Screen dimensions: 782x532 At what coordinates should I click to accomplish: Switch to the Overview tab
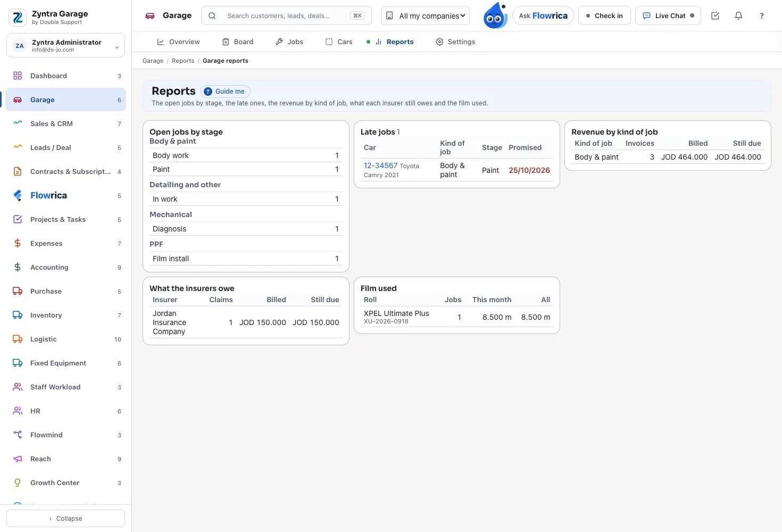(x=178, y=41)
